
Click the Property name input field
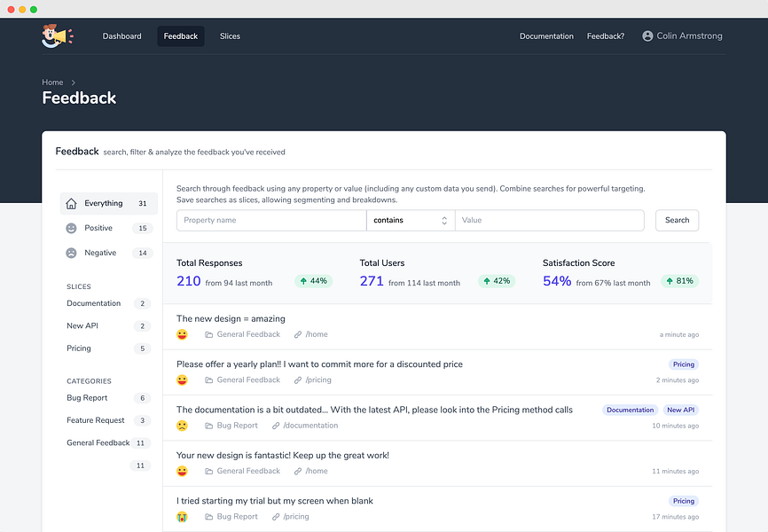(270, 220)
